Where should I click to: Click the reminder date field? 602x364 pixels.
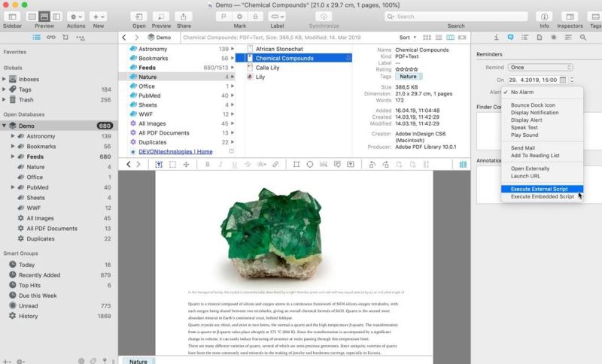[x=533, y=80]
